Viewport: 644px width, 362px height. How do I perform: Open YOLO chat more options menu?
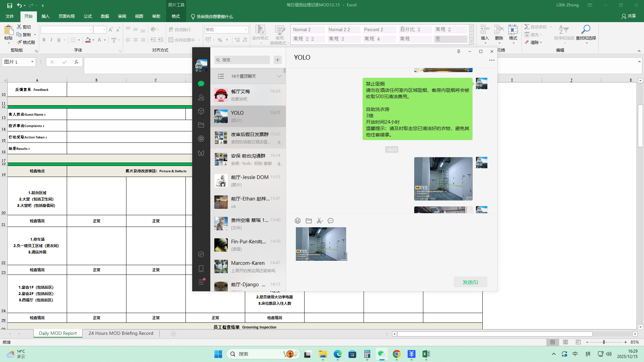pyautogui.click(x=491, y=60)
